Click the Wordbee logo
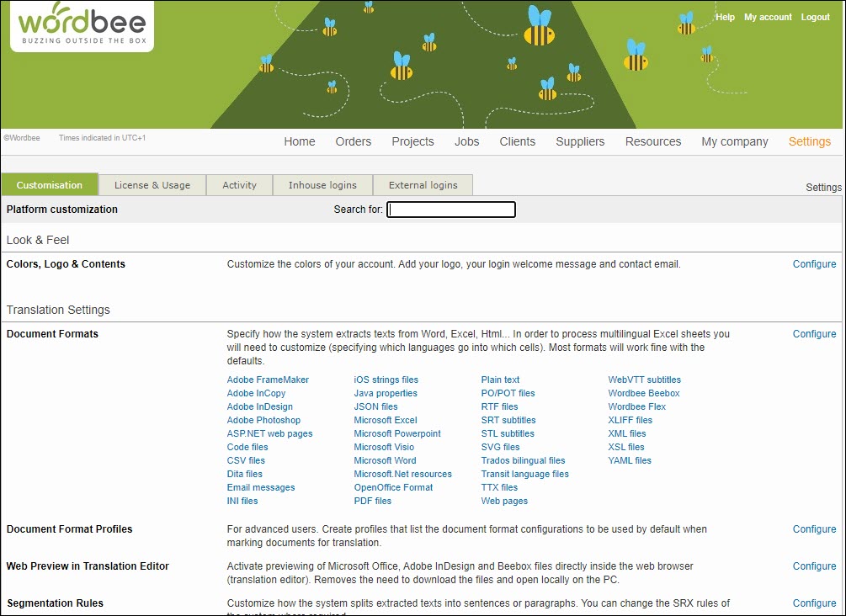The width and height of the screenshot is (846, 616). pos(82,26)
